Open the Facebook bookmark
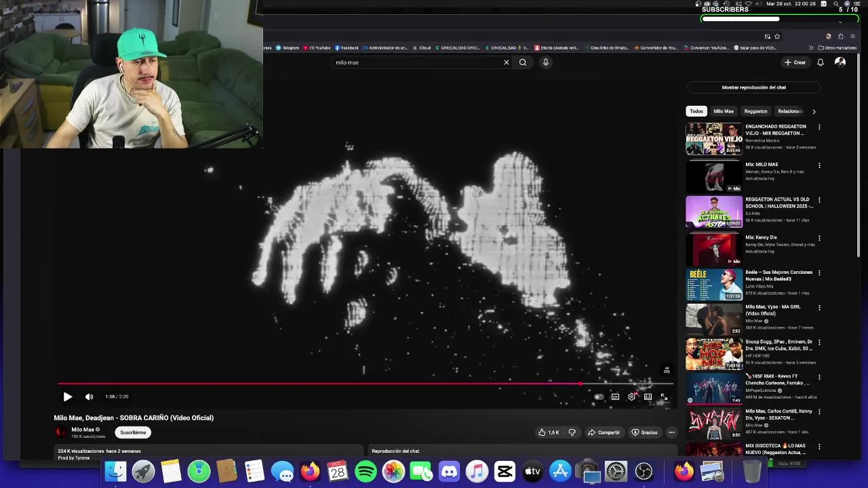This screenshot has width=868, height=488. 347,48
